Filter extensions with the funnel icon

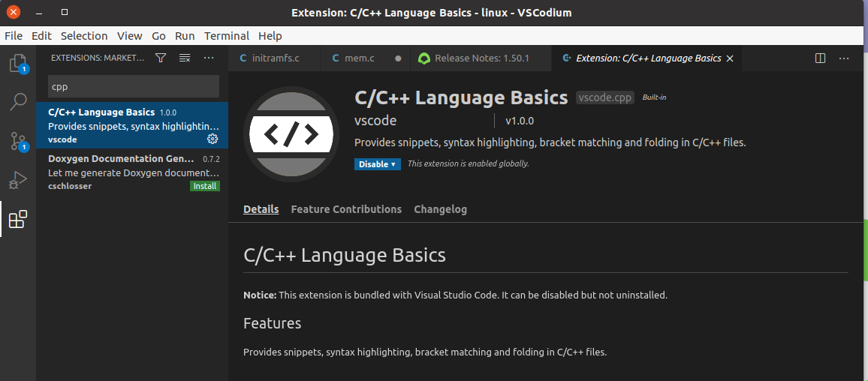[x=161, y=58]
